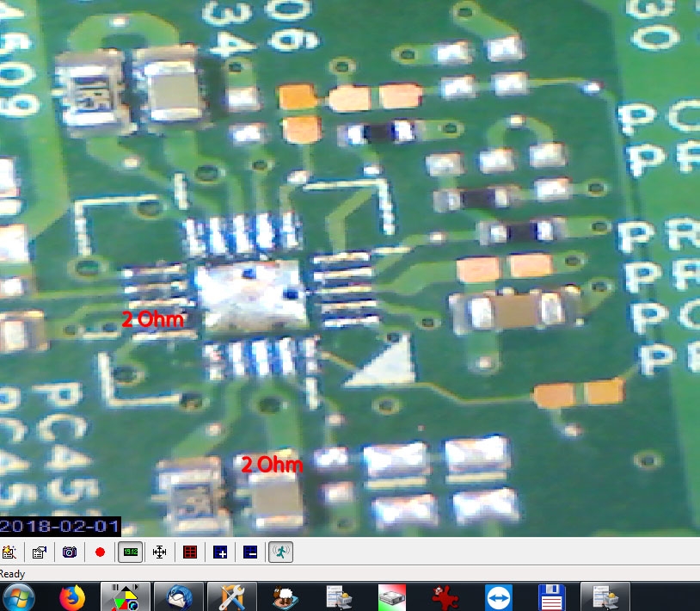The image size is (700, 611).
Task: Click the Ready status bar text
Action: coord(12,574)
